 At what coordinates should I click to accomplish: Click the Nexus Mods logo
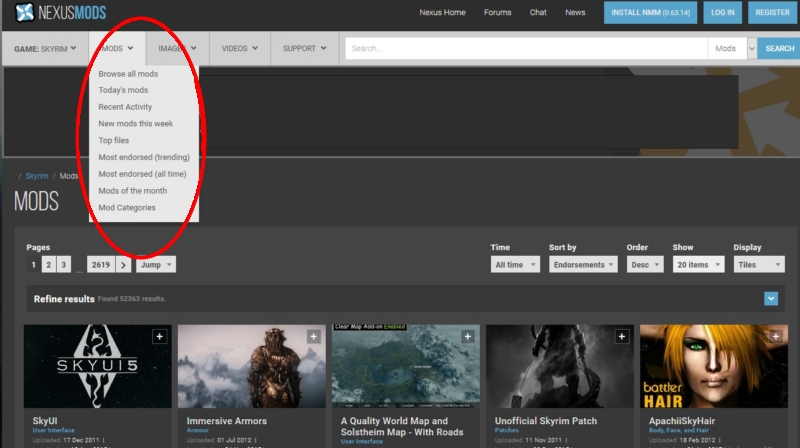(60, 12)
